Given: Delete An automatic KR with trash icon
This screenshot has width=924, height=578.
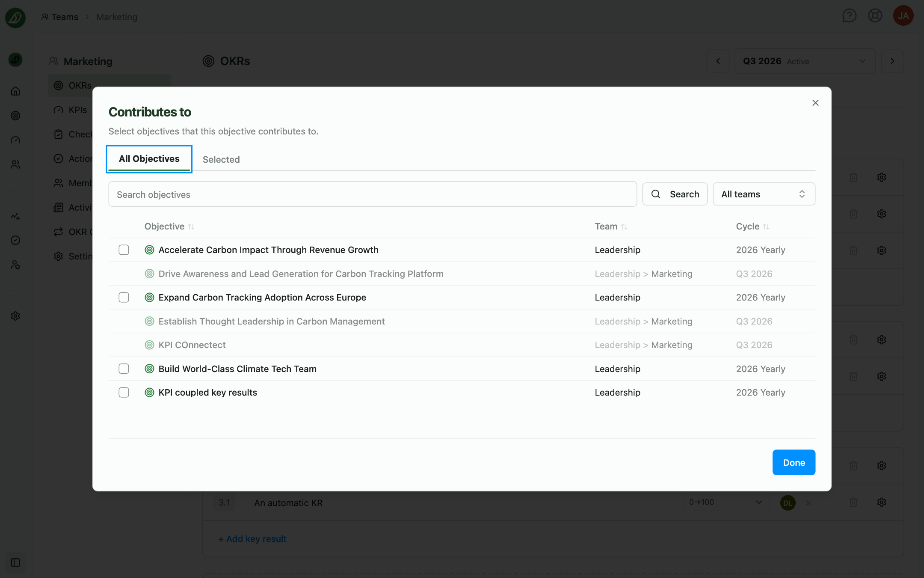Looking at the screenshot, I should pyautogui.click(x=853, y=502).
